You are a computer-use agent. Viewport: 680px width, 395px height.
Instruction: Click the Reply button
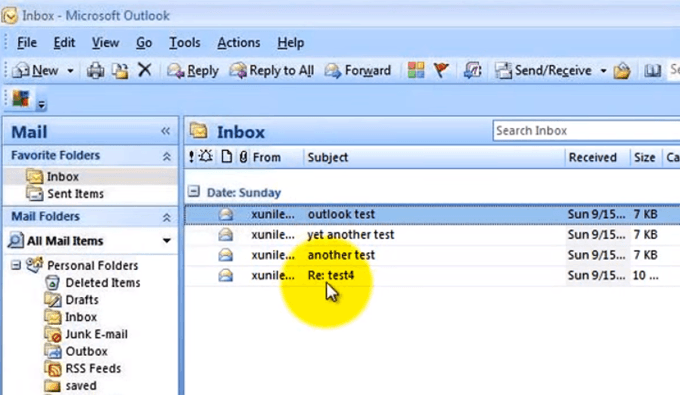[193, 70]
